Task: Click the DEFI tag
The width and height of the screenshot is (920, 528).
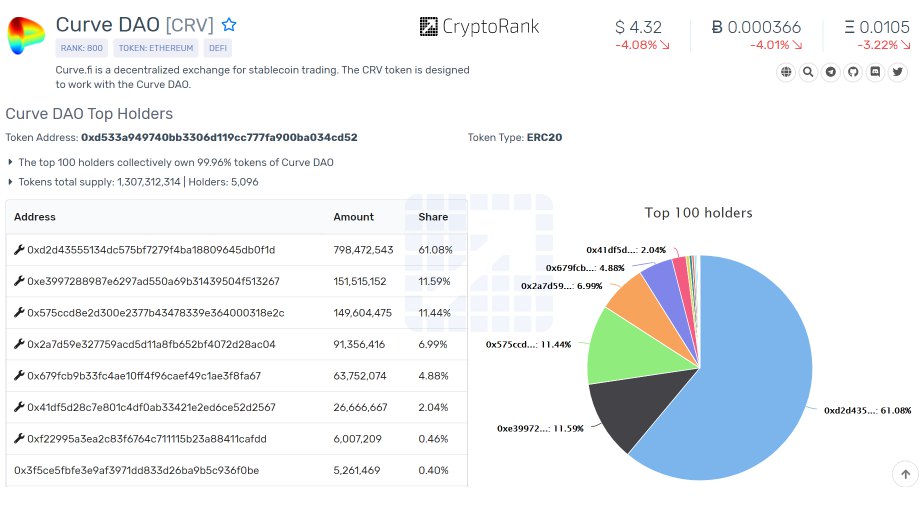Action: tap(218, 48)
